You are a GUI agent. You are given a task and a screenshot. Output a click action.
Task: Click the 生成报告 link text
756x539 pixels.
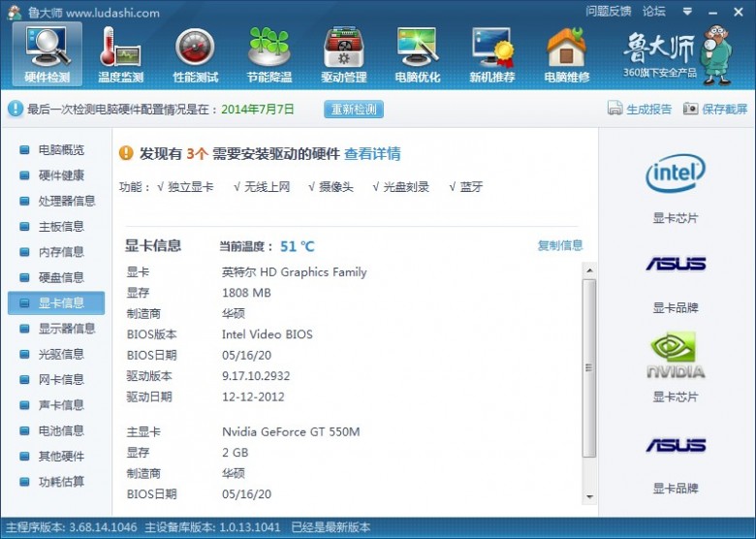click(x=648, y=109)
